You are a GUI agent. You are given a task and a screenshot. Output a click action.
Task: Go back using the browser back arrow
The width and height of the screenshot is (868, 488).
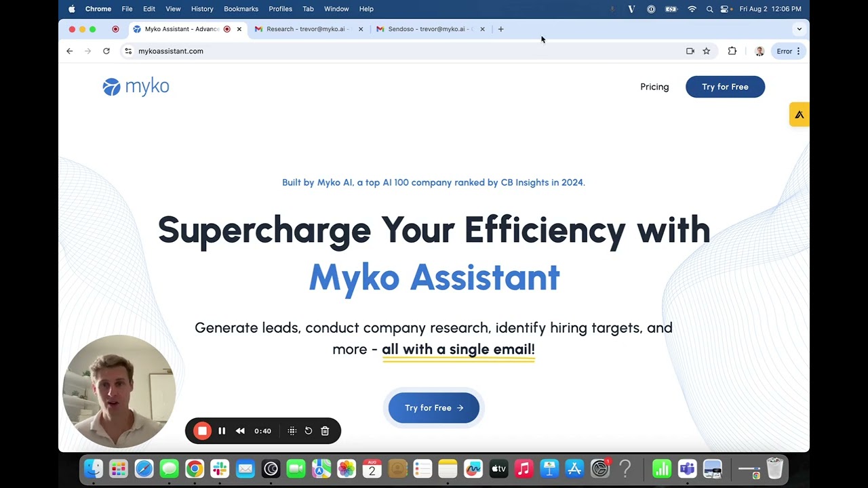point(69,51)
